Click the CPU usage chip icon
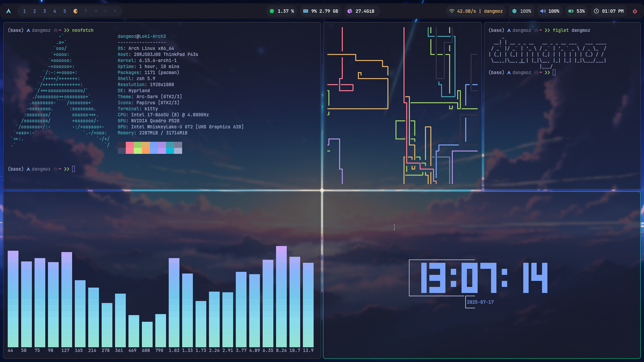 (x=272, y=11)
